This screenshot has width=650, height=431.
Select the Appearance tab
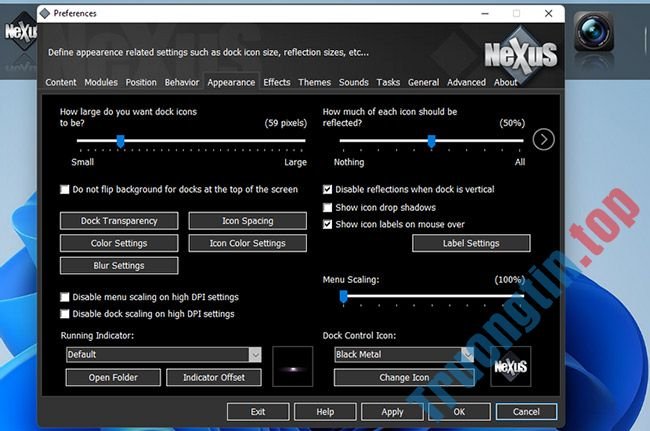[x=231, y=82]
